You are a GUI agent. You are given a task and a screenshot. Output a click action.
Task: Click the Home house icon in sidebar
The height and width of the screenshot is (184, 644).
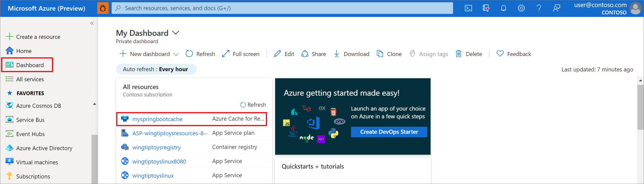(x=10, y=51)
